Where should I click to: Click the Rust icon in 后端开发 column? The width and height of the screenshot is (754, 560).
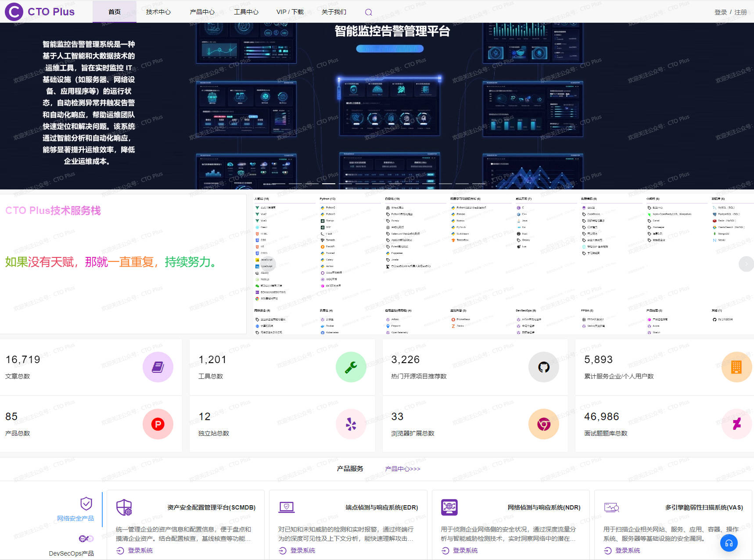click(519, 234)
